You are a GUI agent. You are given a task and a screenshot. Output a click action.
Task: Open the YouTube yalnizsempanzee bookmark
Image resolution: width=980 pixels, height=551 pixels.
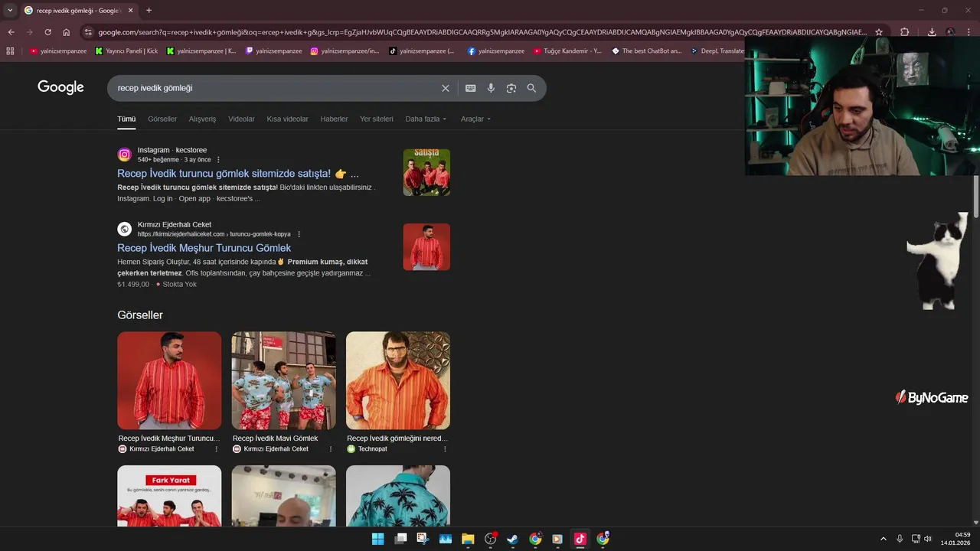58,51
